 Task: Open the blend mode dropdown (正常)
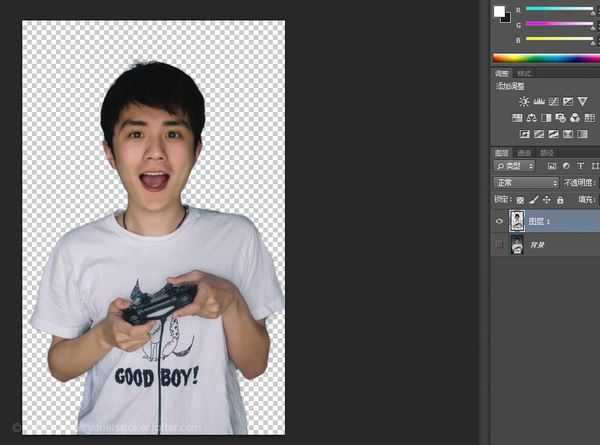click(526, 183)
